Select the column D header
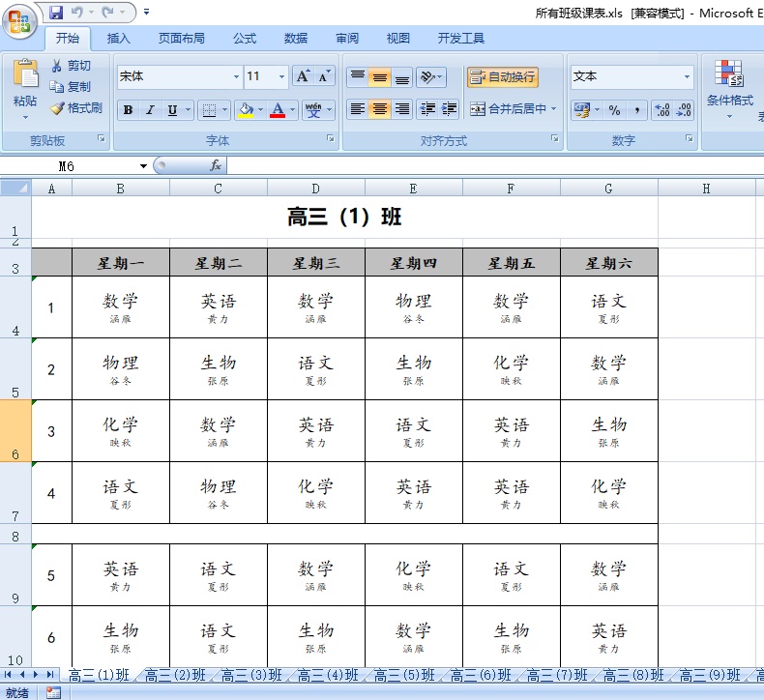This screenshot has height=700, width=764. 315,188
